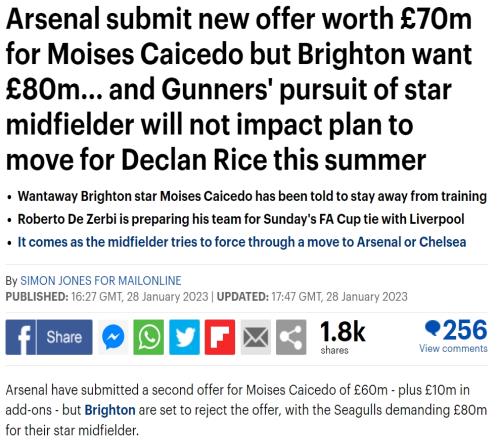Viewport: 500px width, 440px height.
Task: Click the PUBLISHED timestamp text
Action: click(107, 297)
